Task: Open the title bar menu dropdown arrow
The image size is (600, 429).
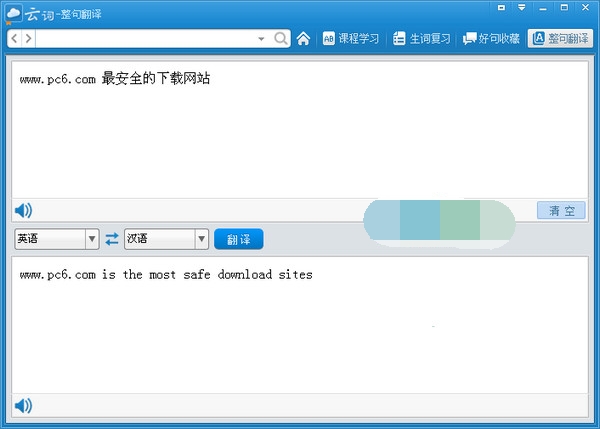Action: click(521, 8)
